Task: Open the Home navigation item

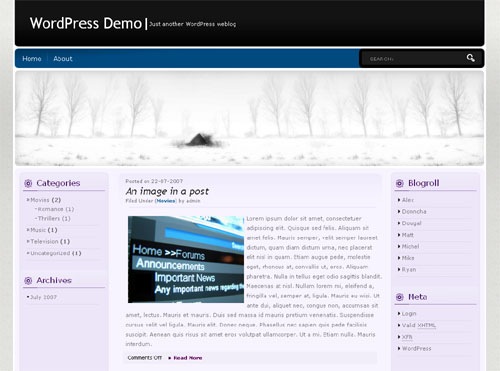Action: pos(32,59)
